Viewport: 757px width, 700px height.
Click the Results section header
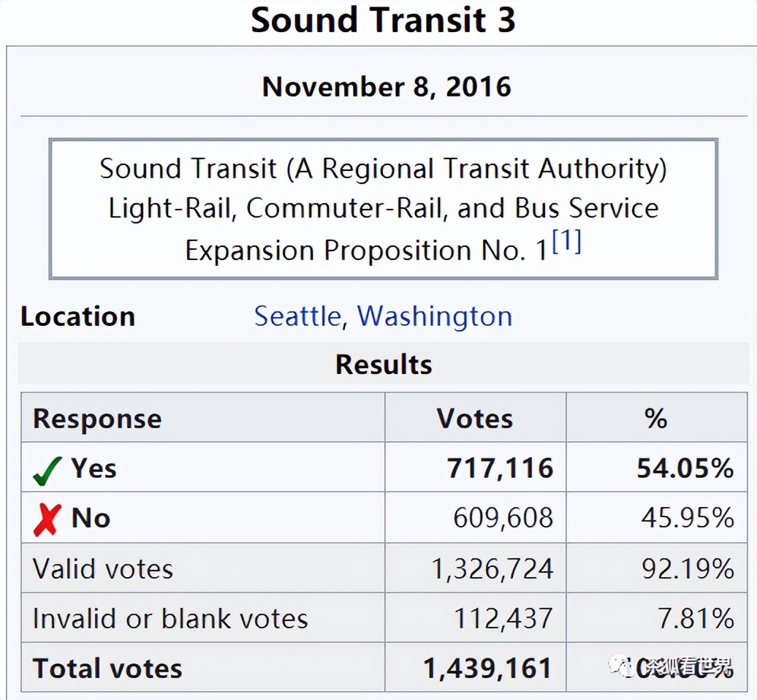(x=384, y=364)
